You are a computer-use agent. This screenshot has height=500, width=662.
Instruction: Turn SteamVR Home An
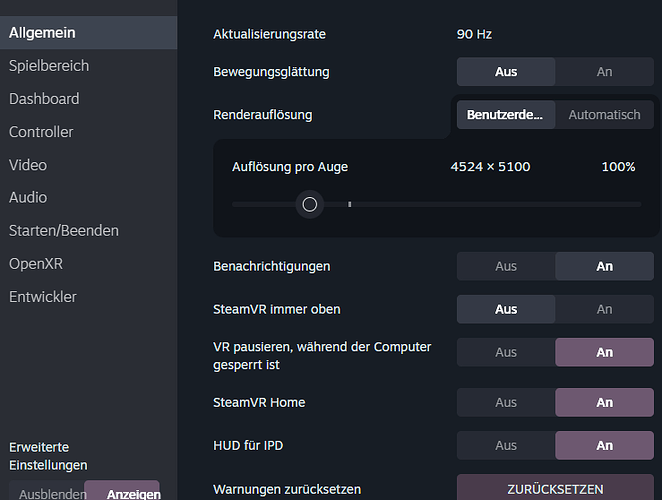(605, 402)
